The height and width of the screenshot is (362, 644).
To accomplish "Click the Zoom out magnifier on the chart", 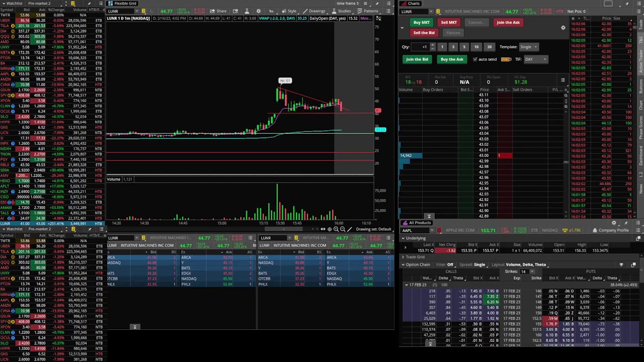I will (x=343, y=229).
